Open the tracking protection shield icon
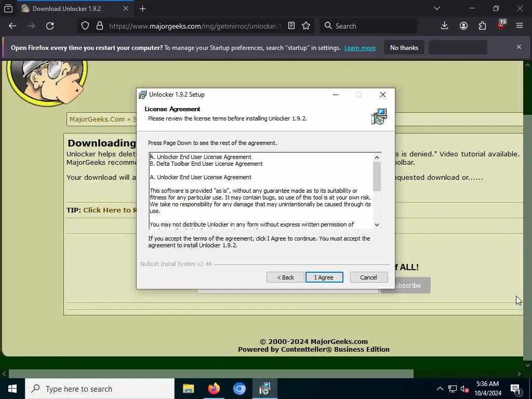 pos(85,26)
